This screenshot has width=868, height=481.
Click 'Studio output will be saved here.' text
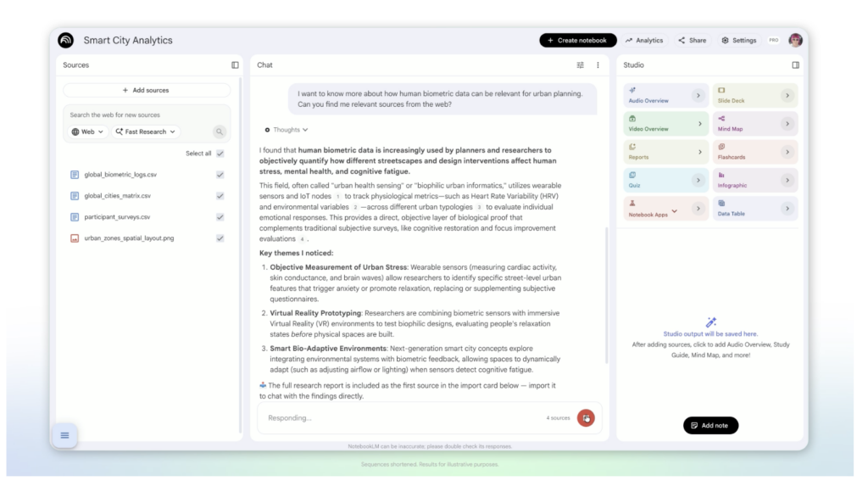pos(711,333)
